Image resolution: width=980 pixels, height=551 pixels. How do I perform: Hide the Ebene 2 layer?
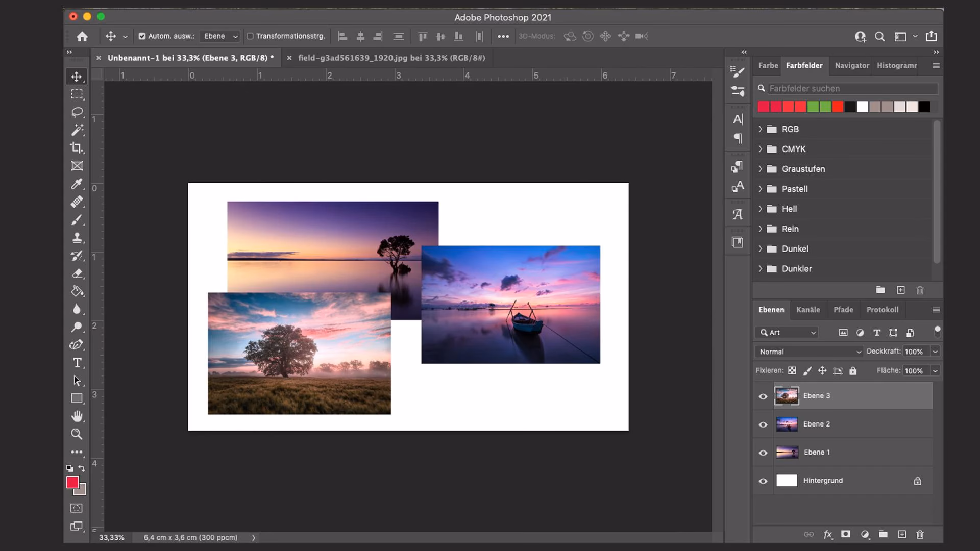click(x=763, y=424)
